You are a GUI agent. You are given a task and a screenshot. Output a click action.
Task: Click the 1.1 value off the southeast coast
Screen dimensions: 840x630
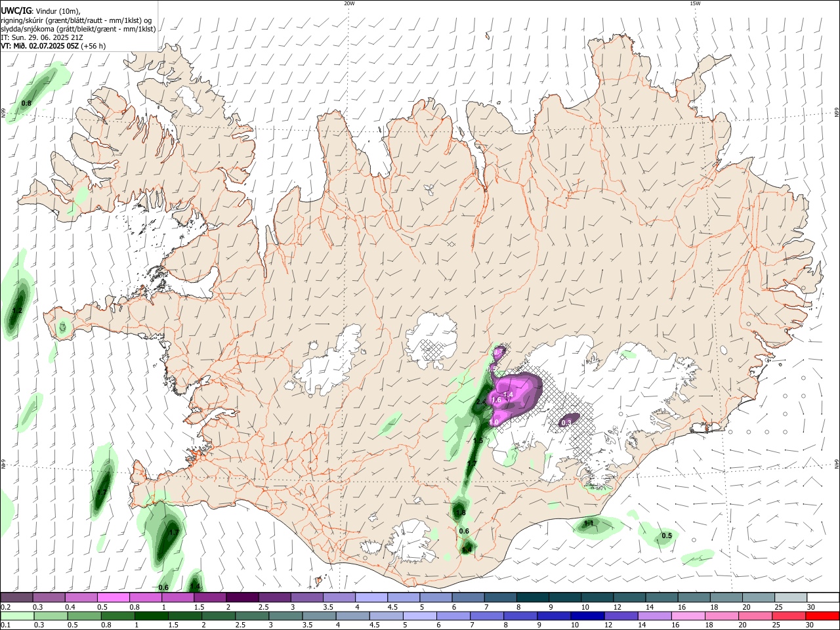pyautogui.click(x=589, y=524)
